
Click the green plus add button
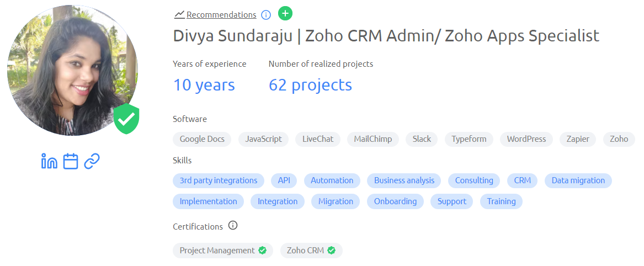(285, 14)
